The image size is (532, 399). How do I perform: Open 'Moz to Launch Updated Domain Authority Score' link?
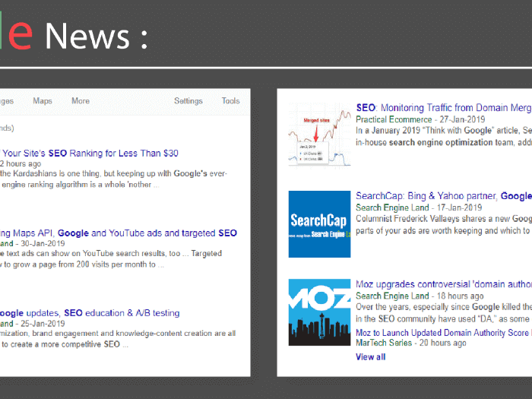coord(444,333)
